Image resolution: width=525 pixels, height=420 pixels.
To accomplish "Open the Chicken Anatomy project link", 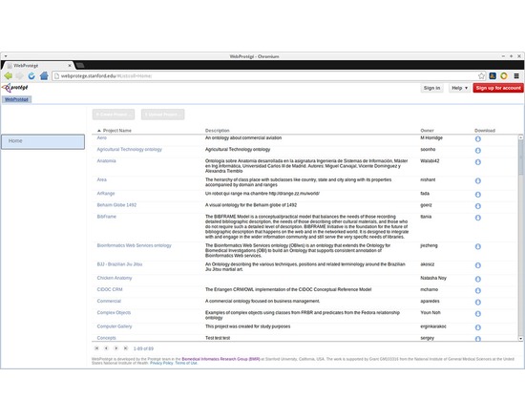I will [115, 278].
